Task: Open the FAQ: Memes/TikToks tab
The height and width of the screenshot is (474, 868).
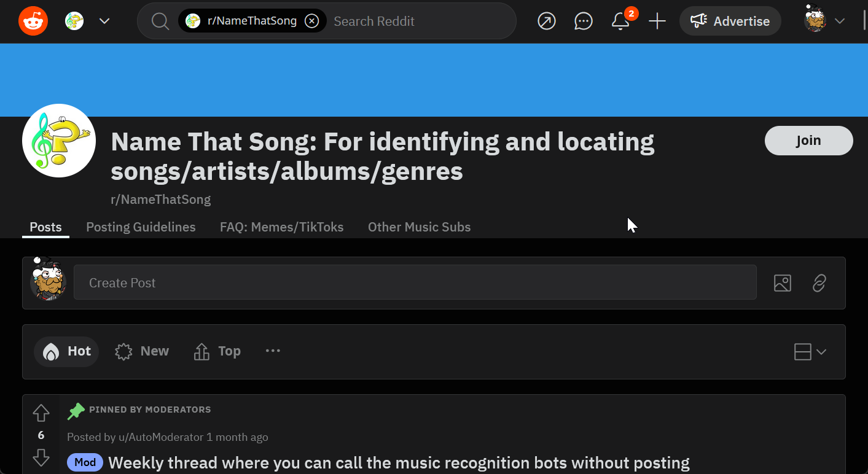Action: point(281,227)
